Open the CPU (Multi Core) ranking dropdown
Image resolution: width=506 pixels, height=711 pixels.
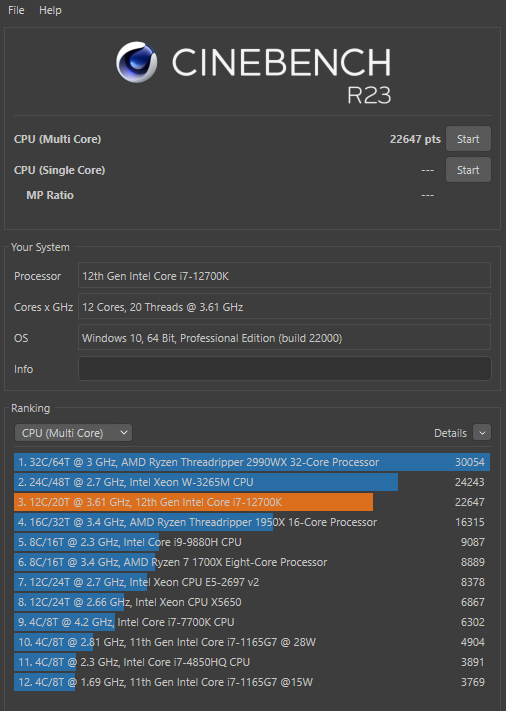(x=73, y=433)
